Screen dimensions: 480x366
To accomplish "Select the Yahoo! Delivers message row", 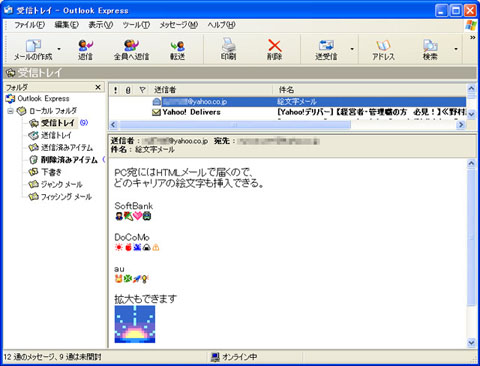I will [287, 112].
